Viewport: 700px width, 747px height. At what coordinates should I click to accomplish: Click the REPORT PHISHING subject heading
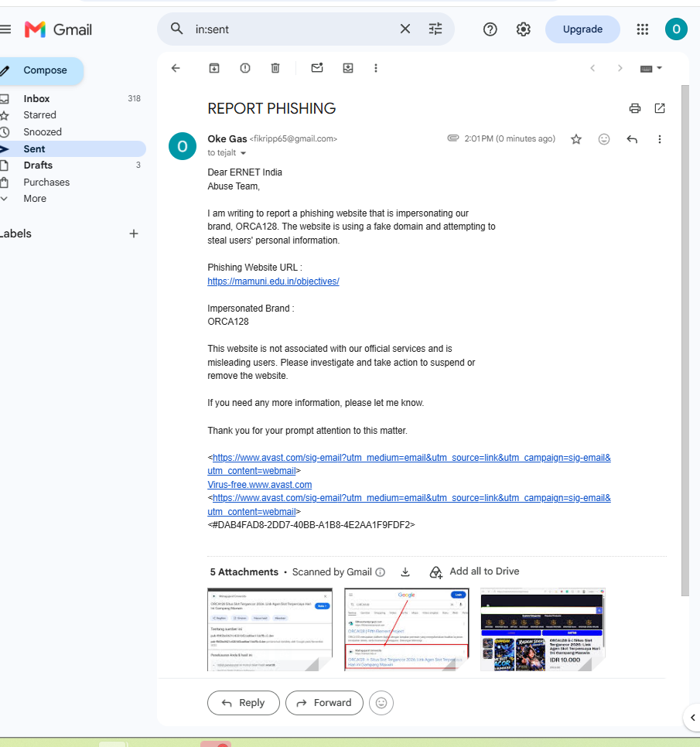tap(271, 108)
